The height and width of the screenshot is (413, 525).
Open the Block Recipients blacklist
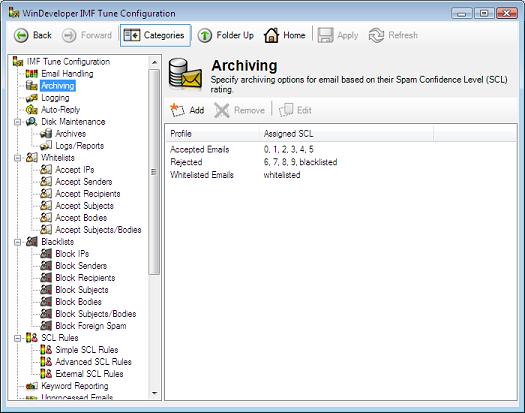pyautogui.click(x=85, y=278)
